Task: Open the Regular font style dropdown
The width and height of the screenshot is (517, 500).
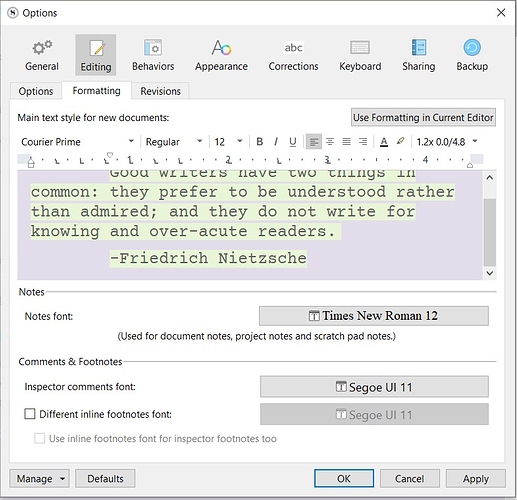Action: coord(174,142)
